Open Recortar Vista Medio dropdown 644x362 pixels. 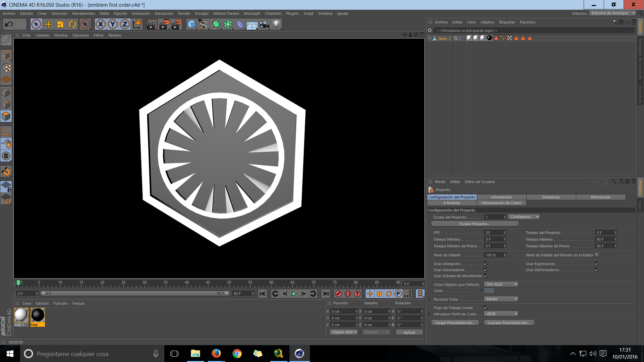pos(501,299)
